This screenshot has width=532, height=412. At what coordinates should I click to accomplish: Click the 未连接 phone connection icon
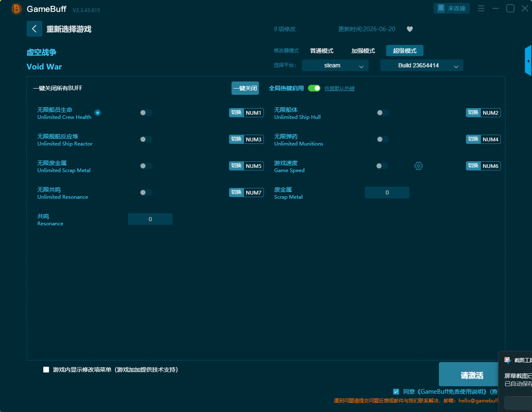[441, 8]
